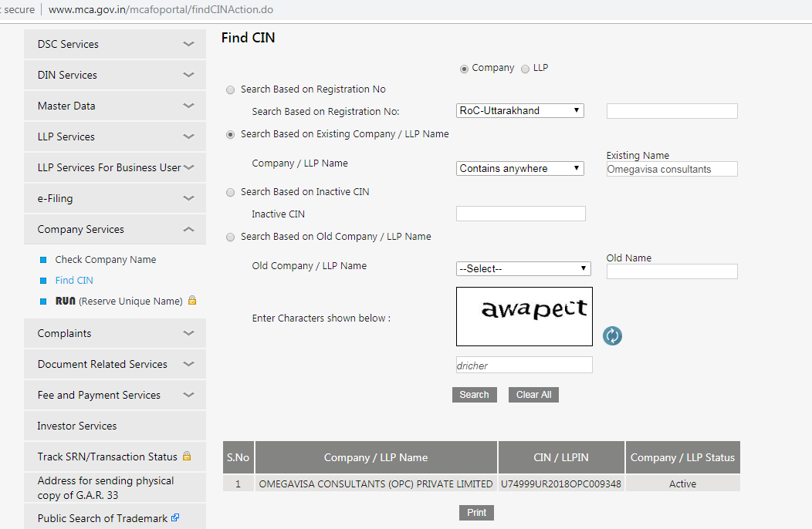Expand the DSC Services menu
Viewport: 812px width, 529px height.
point(115,44)
